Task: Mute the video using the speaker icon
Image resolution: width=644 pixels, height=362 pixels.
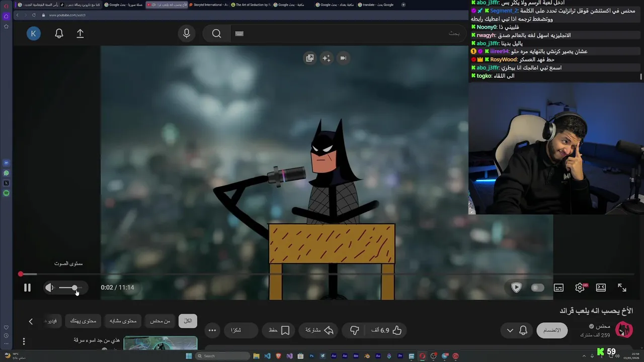Action: (x=49, y=288)
